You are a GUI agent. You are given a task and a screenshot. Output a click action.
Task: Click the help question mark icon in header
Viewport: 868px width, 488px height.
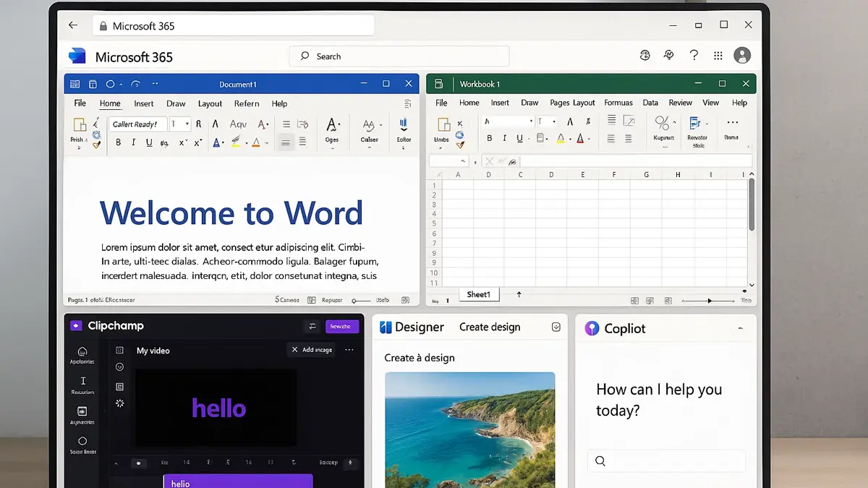(x=694, y=56)
